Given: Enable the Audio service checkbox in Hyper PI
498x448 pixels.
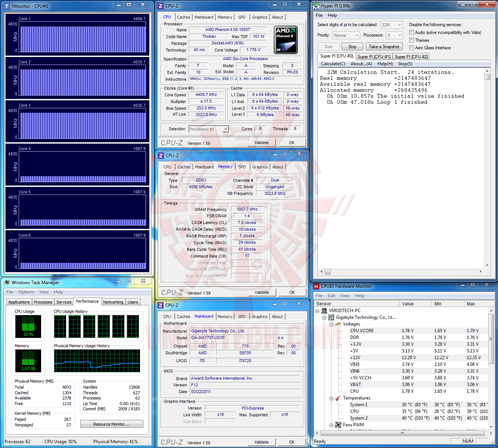Looking at the screenshot, I should (x=411, y=32).
